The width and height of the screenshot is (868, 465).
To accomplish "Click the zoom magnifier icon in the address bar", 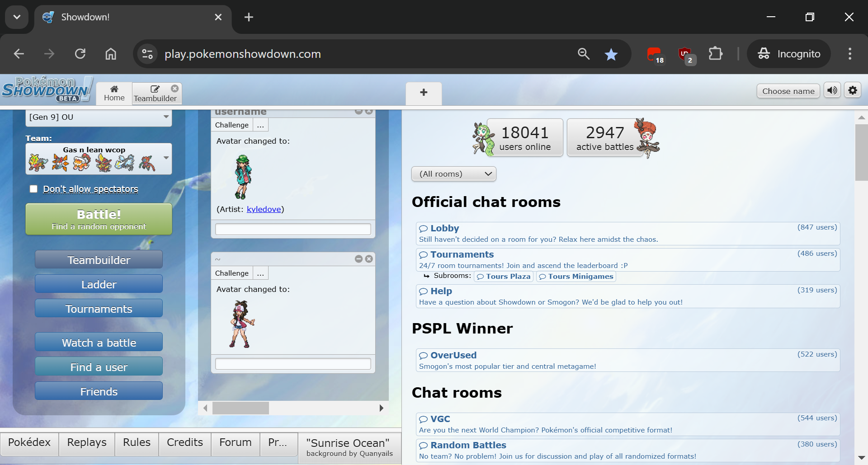I will (584, 54).
